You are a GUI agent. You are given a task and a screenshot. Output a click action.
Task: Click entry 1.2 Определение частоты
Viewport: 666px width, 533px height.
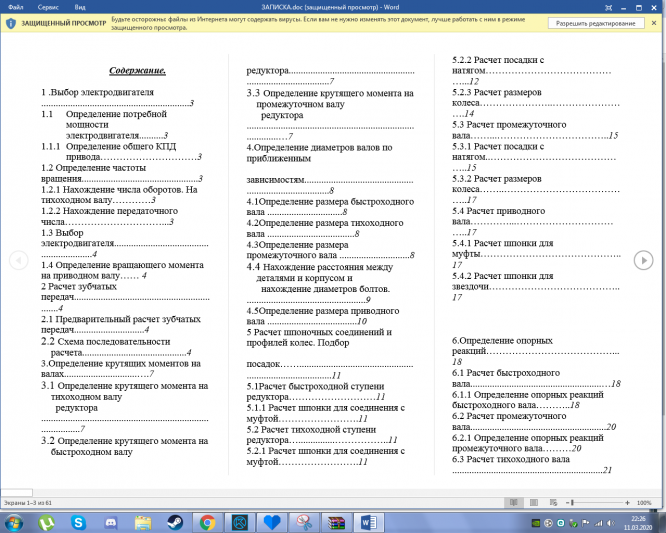pyautogui.click(x=93, y=168)
